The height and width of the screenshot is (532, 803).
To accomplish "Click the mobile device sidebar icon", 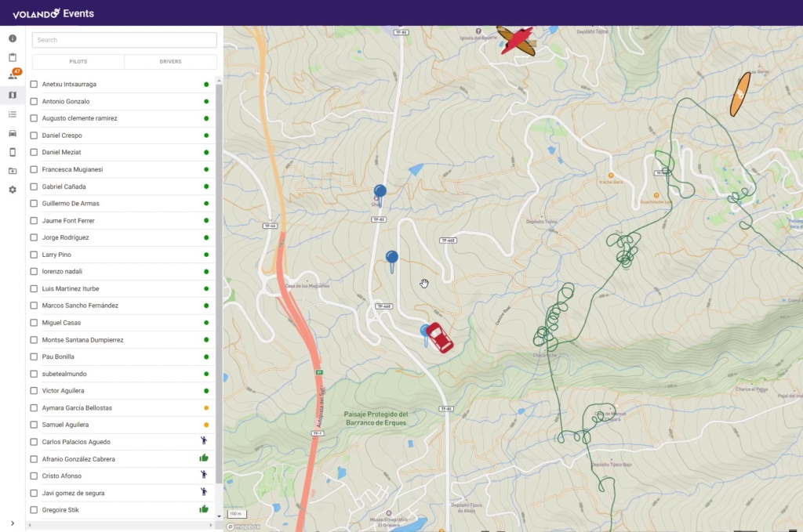I will click(13, 152).
